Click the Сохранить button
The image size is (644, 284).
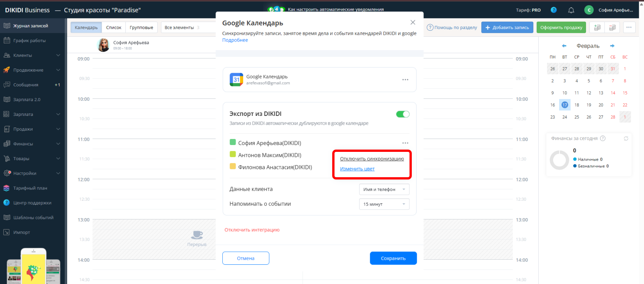point(393,258)
